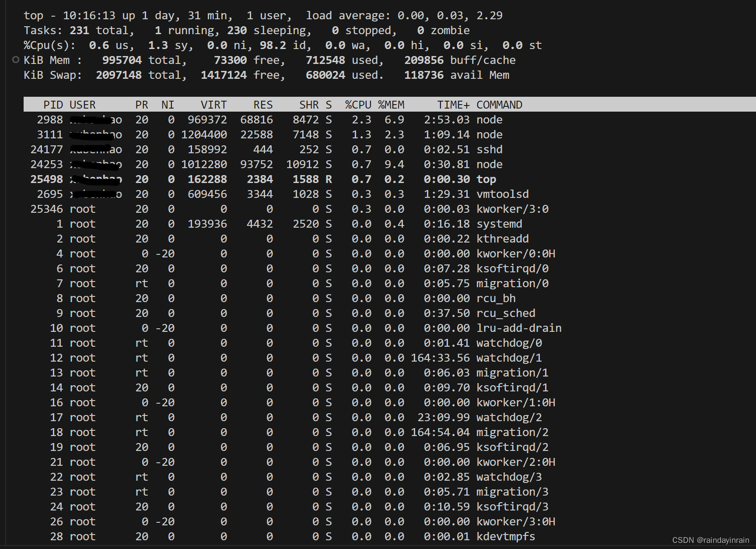Click the vmtoolsd command text

tap(503, 194)
